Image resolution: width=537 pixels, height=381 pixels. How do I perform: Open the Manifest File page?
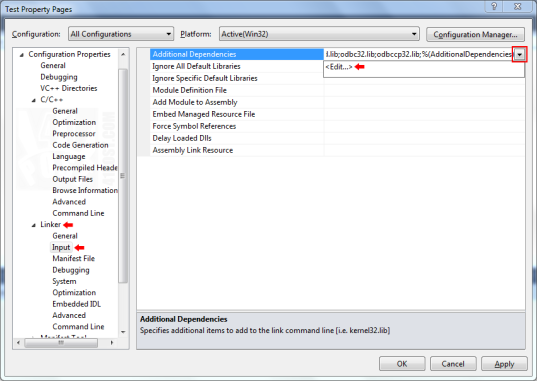(x=73, y=258)
